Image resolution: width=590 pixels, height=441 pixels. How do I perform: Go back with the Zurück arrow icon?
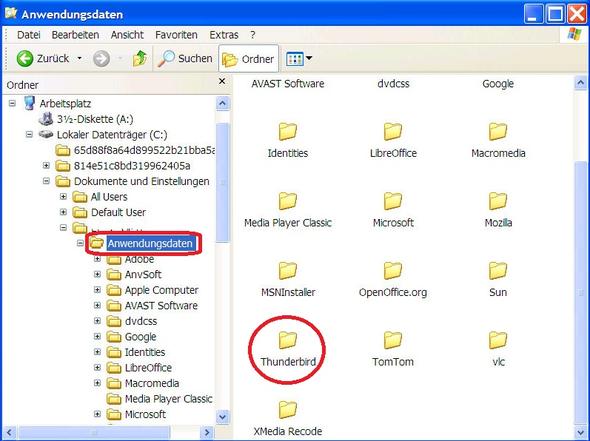[x=25, y=58]
